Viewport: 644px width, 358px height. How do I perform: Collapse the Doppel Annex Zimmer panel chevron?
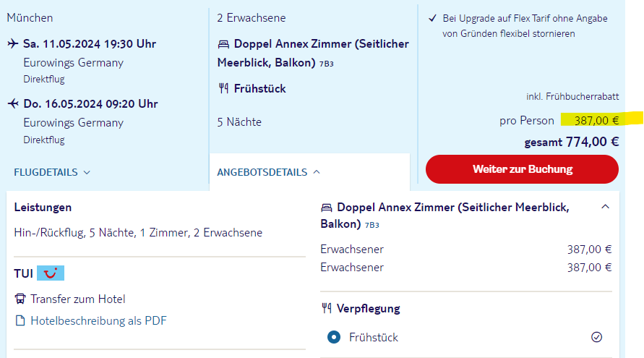605,207
